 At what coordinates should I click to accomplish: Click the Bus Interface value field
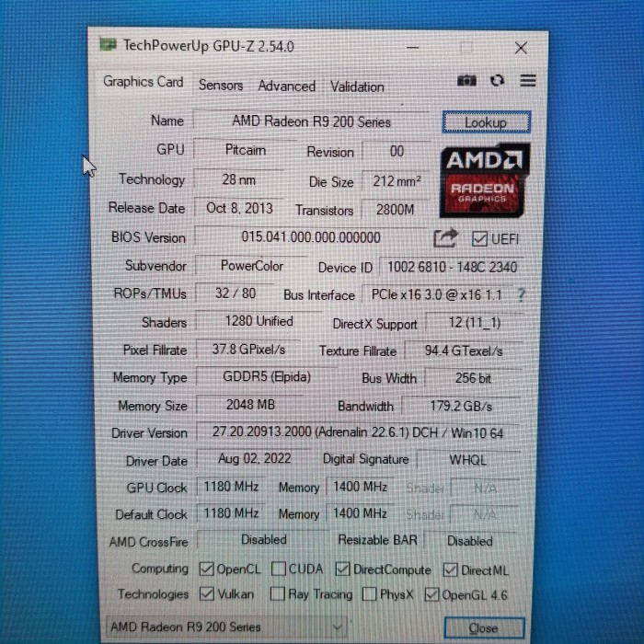pyautogui.click(x=437, y=295)
